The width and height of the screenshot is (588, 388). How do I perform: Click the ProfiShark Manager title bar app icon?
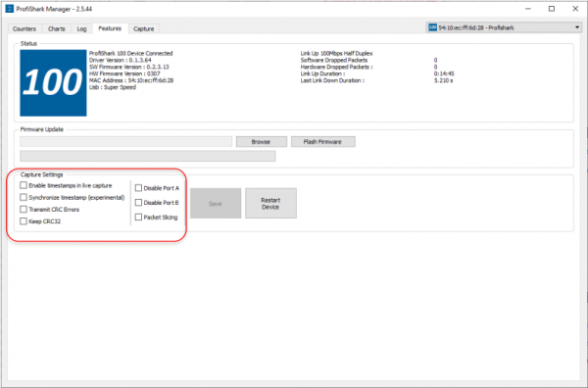10,9
